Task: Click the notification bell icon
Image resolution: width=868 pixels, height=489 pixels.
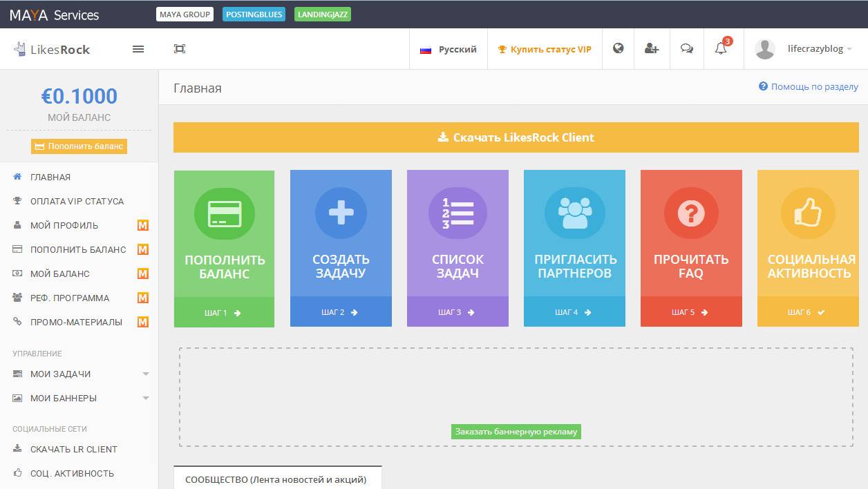Action: point(721,49)
